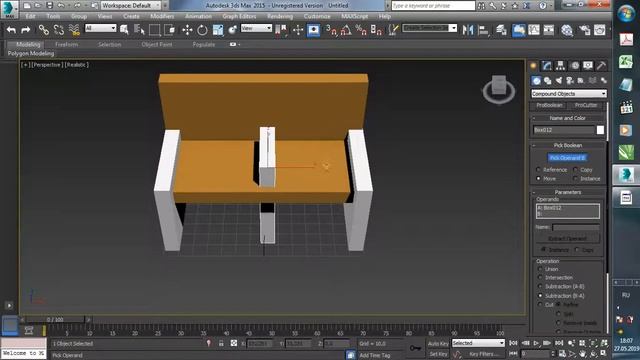
Task: Switch to the Freeform ribbon tab
Action: tap(67, 44)
